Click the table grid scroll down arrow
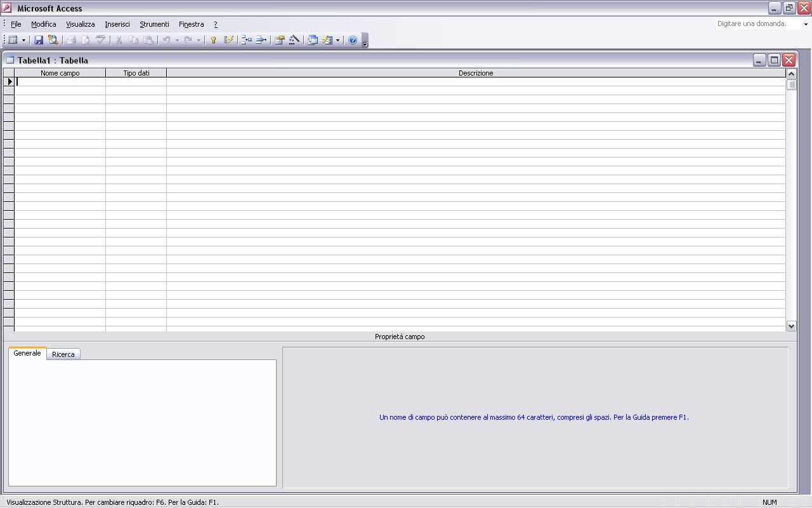Viewport: 812px width, 508px height. (x=791, y=326)
